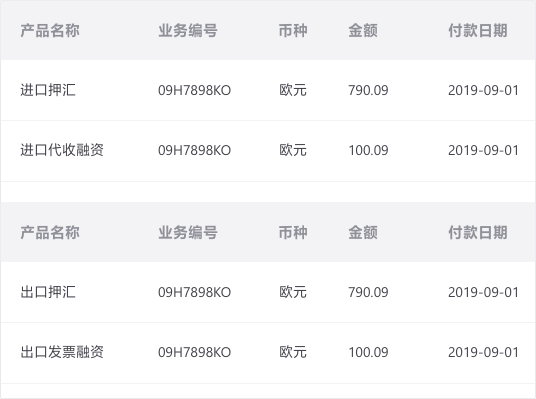The image size is (536, 399).
Task: Click payment date in the 进口押汇 row
Action: click(x=483, y=90)
